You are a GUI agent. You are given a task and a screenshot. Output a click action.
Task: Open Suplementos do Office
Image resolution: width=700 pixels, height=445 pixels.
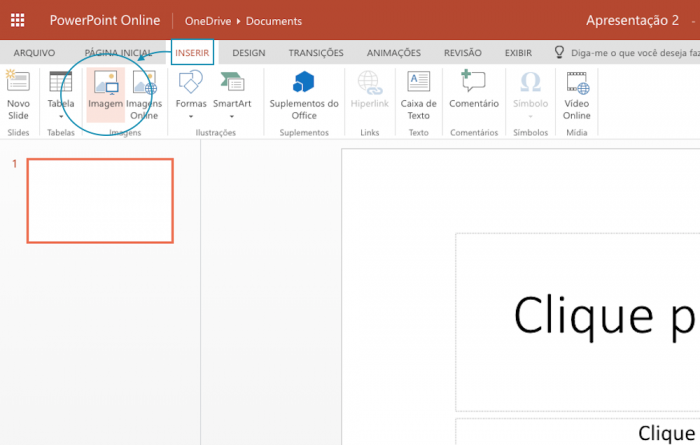click(x=304, y=96)
